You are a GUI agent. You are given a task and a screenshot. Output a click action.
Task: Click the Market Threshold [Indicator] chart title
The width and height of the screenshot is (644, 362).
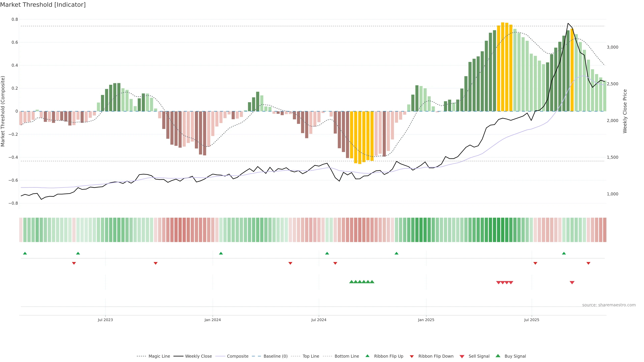pyautogui.click(x=43, y=5)
